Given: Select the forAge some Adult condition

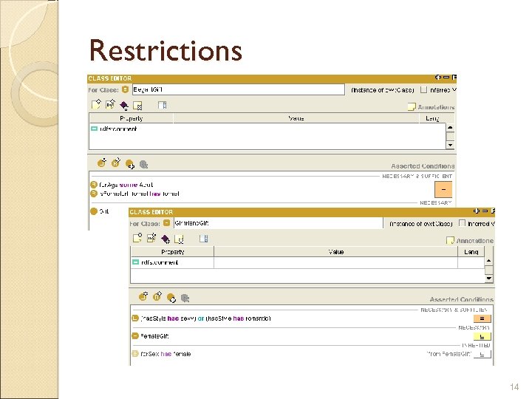Looking at the screenshot, I should click(x=126, y=185).
